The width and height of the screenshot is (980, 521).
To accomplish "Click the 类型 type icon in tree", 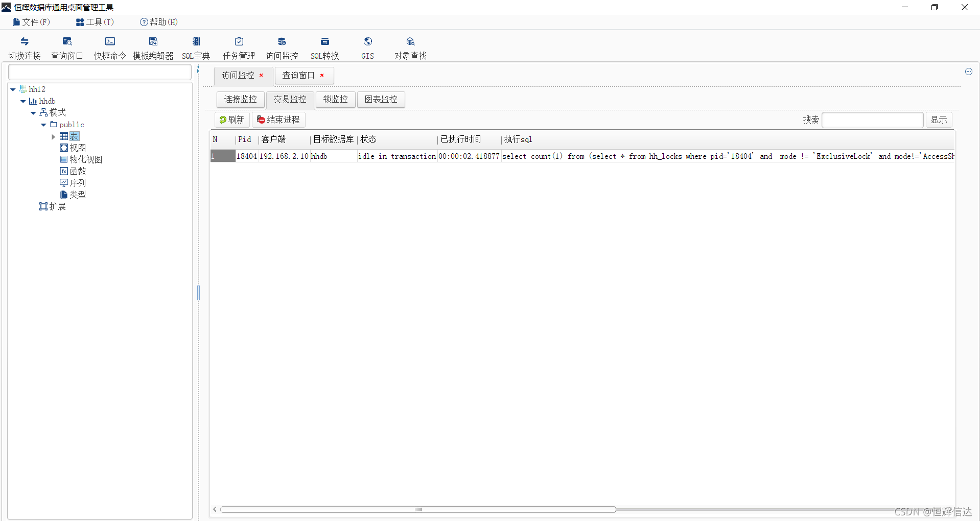I will (x=64, y=195).
